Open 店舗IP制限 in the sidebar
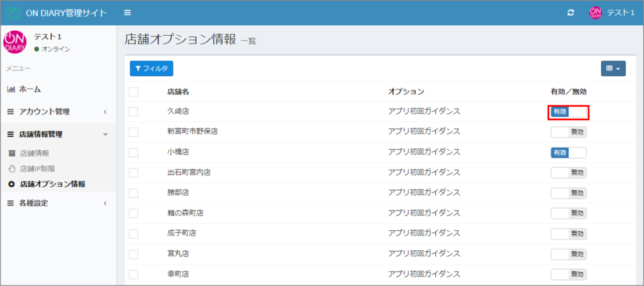Image resolution: width=644 pixels, height=286 pixels. (38, 168)
